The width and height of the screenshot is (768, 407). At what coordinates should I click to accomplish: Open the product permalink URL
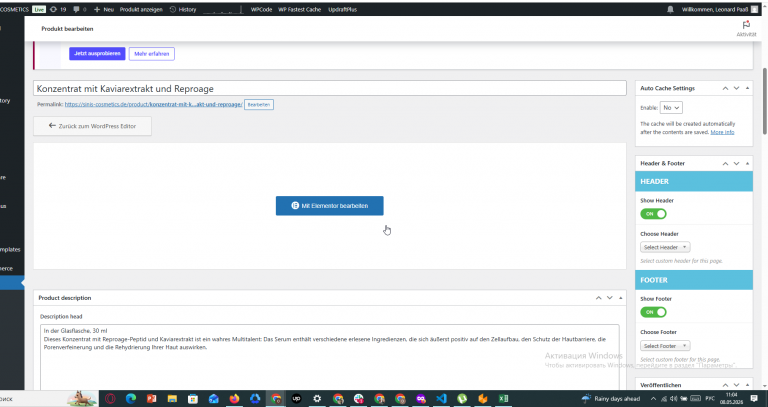(x=153, y=104)
